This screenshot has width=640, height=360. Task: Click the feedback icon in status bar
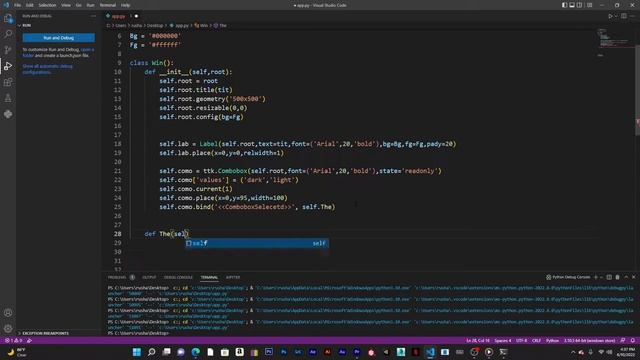(x=623, y=340)
